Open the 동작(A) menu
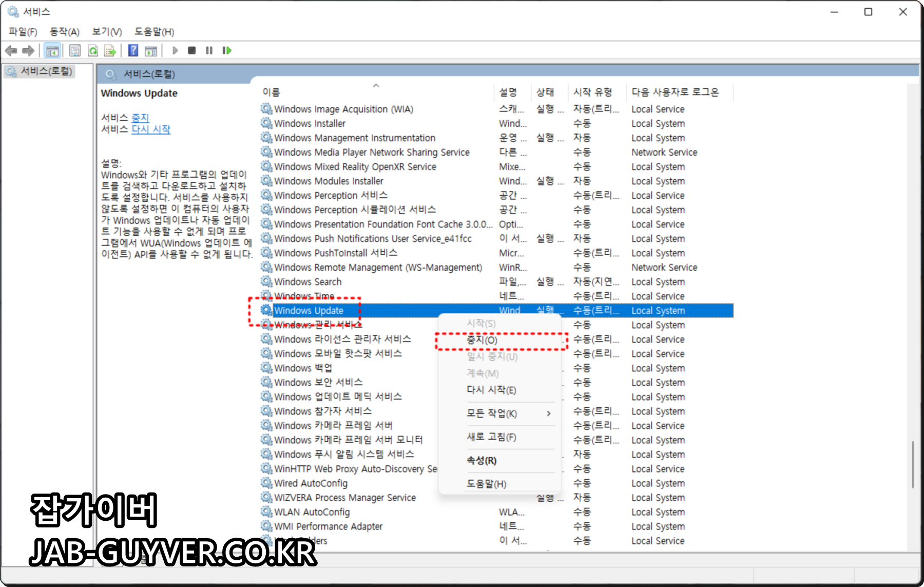The image size is (924, 587). [x=65, y=32]
